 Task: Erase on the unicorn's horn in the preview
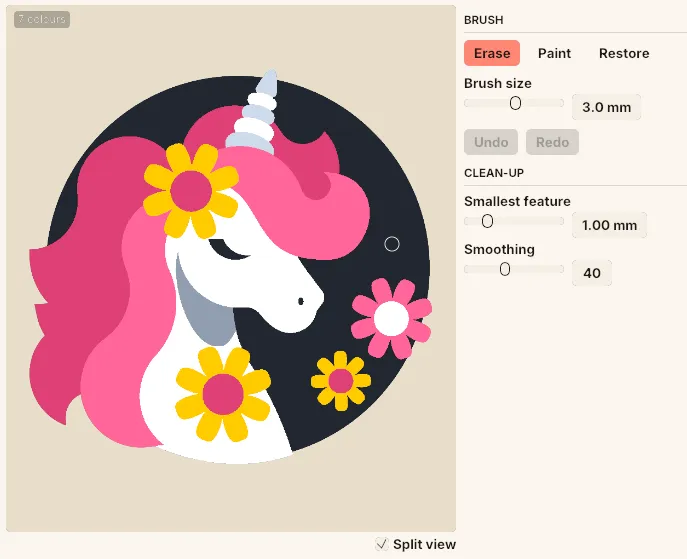pyautogui.click(x=259, y=113)
